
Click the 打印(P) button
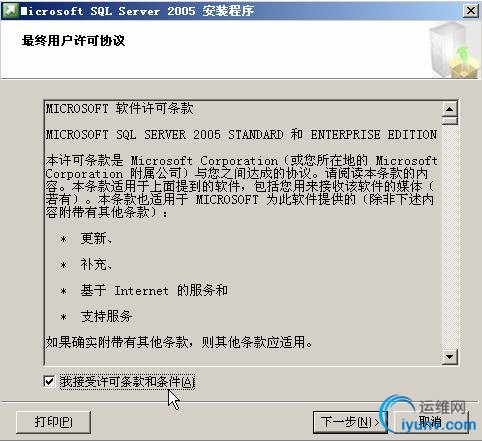pyautogui.click(x=53, y=422)
